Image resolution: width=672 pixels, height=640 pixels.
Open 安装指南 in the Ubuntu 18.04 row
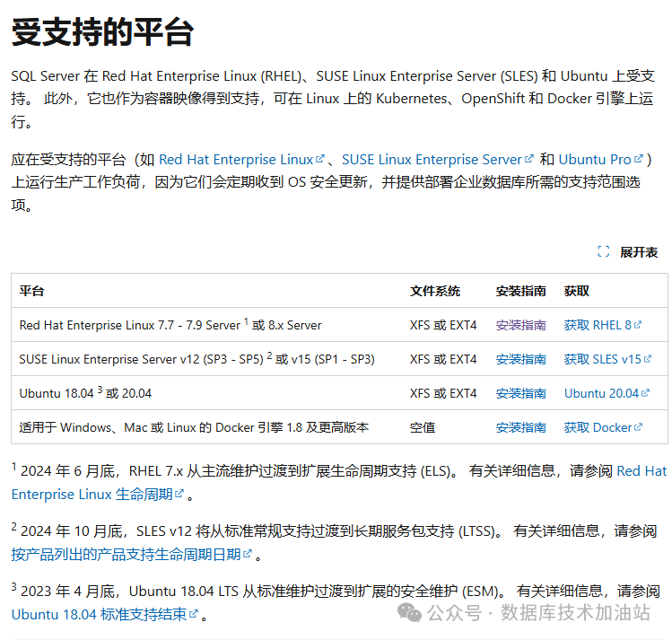tap(520, 393)
